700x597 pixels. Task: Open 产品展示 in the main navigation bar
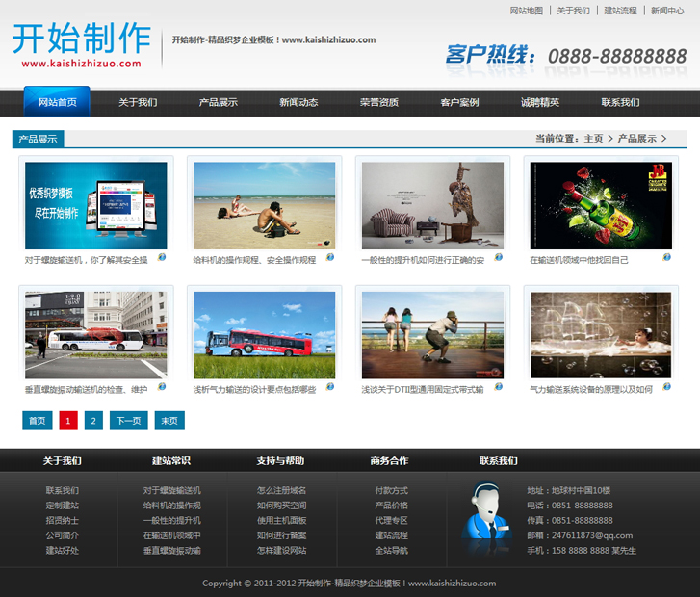pyautogui.click(x=219, y=102)
